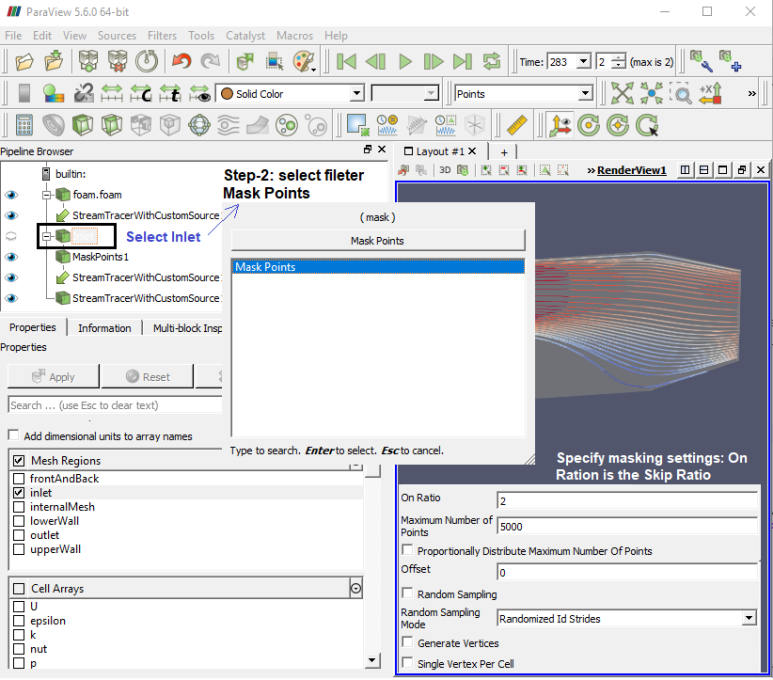Show the hidden inlet source

(x=11, y=236)
